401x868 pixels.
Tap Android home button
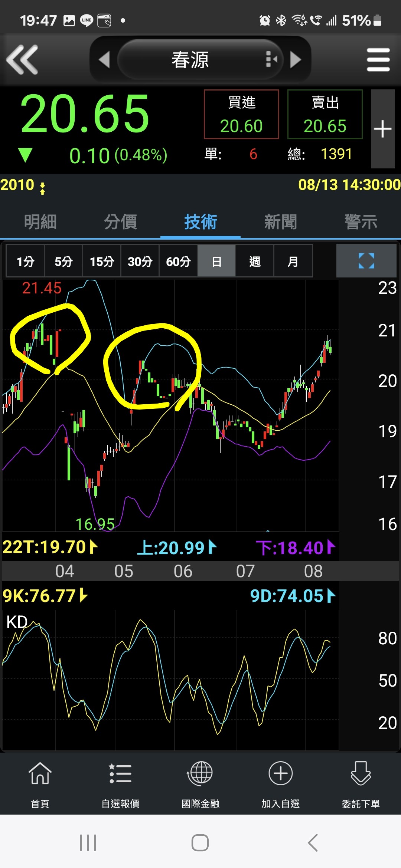pyautogui.click(x=200, y=843)
